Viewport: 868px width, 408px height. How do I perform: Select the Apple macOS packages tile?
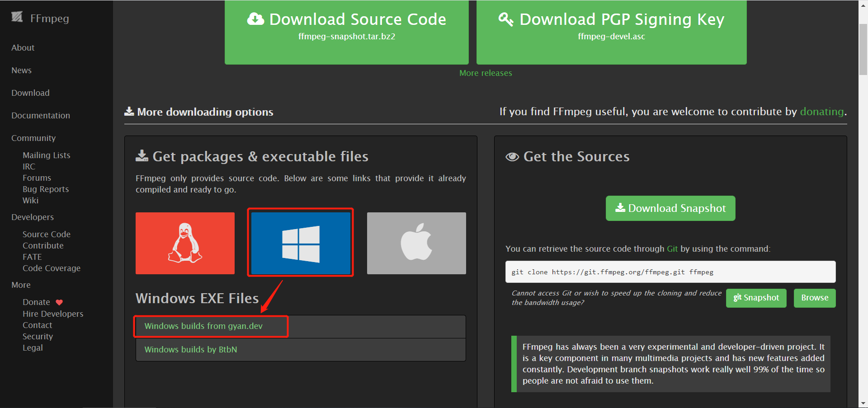(416, 243)
